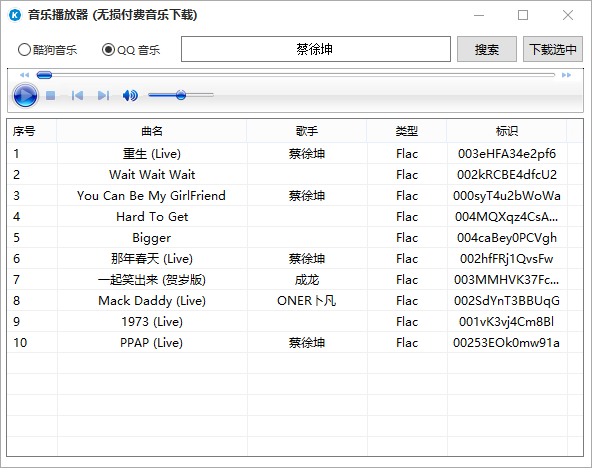Image resolution: width=592 pixels, height=468 pixels.
Task: Skip to the next track
Action: tap(103, 95)
